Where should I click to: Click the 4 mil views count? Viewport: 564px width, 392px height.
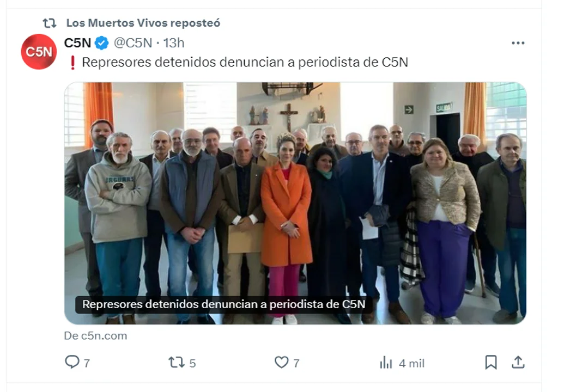coord(411,363)
